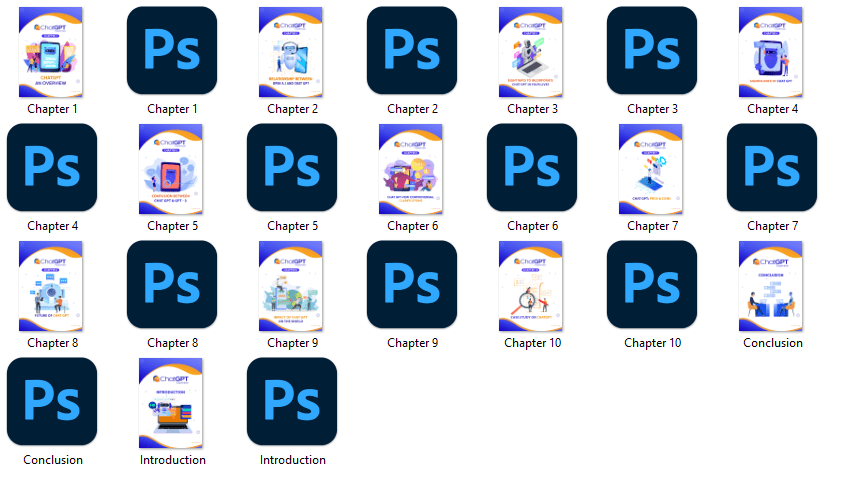841x482 pixels.
Task: Click the Chapter 2 cover image thumbnail
Action: coord(292,51)
